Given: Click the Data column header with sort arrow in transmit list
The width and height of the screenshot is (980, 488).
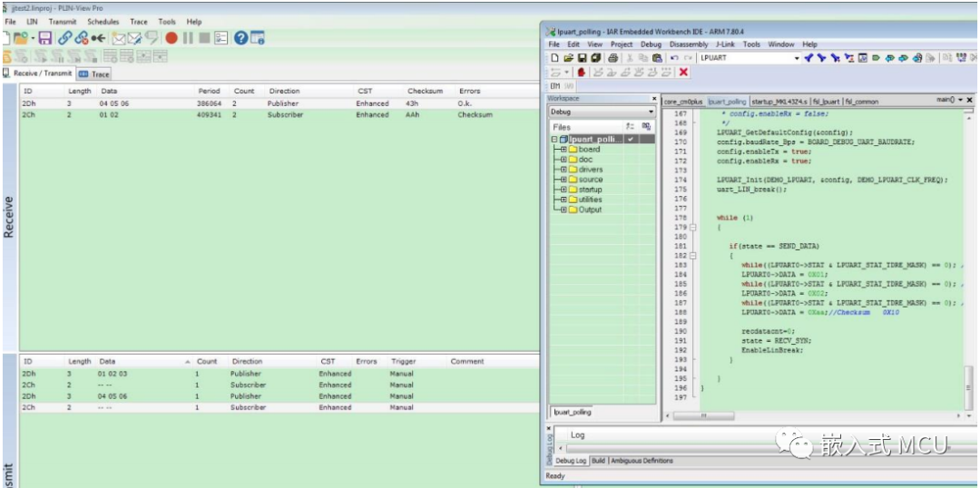Looking at the screenshot, I should coord(143,361).
